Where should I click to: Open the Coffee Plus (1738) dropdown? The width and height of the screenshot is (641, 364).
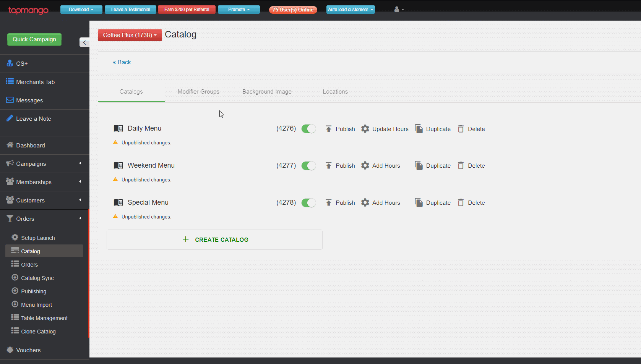(x=130, y=35)
